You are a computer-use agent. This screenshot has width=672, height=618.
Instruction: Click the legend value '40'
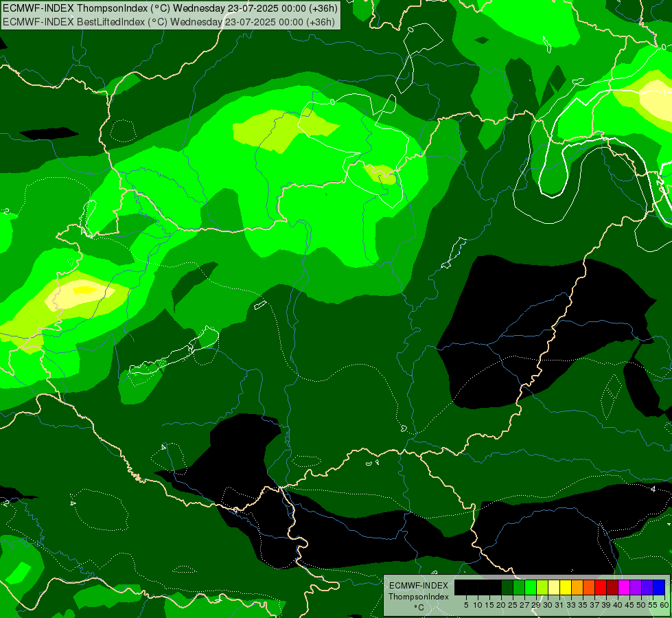click(x=618, y=605)
